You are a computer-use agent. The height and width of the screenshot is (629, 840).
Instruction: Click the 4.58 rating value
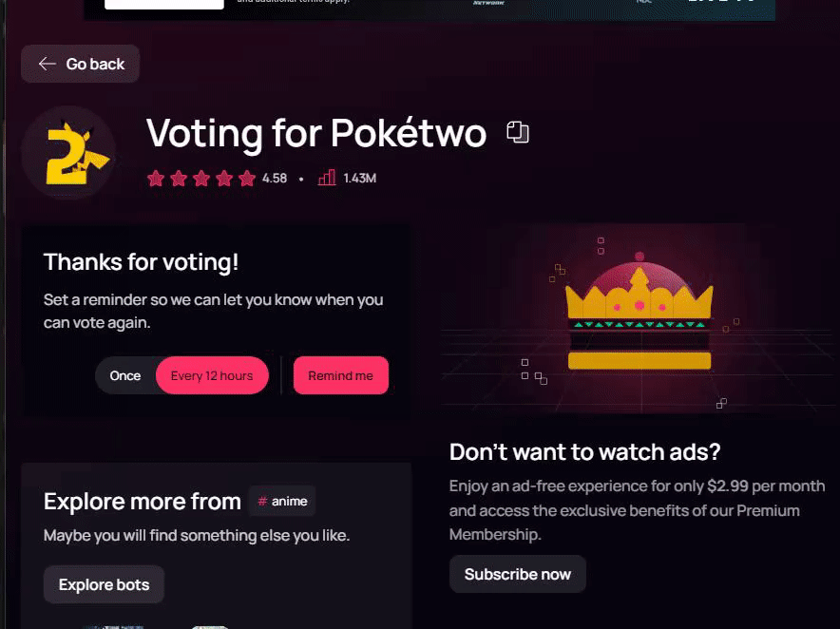tap(275, 179)
